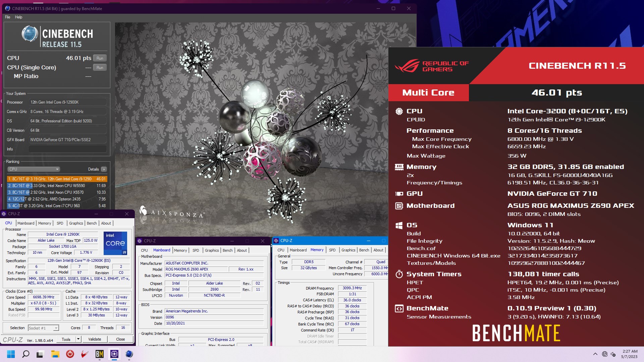Open SPD tab in CPU-Z Mainboard window

click(196, 250)
